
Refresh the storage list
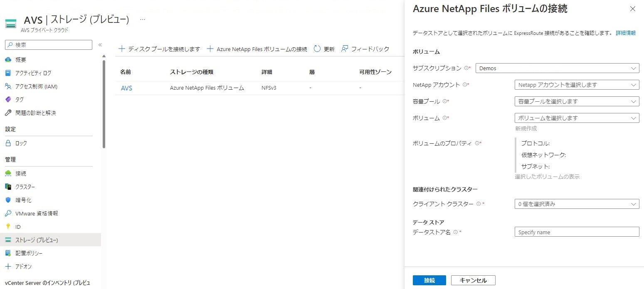coord(324,49)
